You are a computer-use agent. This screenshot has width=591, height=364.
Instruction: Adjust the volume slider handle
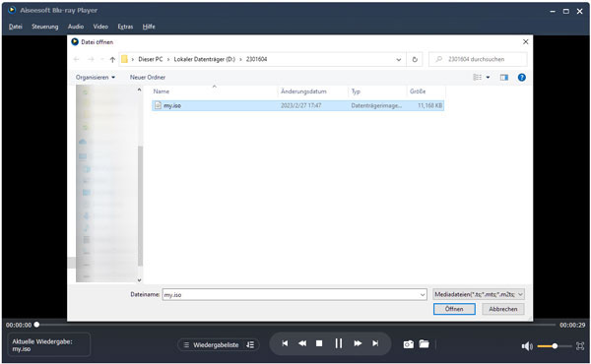click(555, 346)
